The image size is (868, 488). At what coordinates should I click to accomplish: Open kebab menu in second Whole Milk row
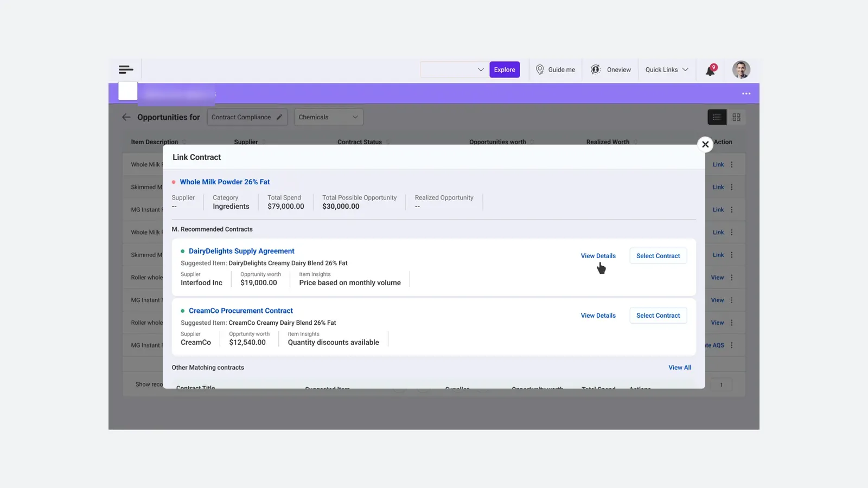point(732,232)
